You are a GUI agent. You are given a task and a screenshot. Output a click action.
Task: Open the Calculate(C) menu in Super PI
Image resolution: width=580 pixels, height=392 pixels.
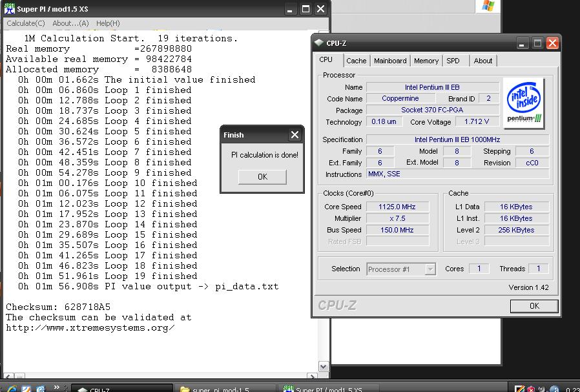click(x=26, y=23)
